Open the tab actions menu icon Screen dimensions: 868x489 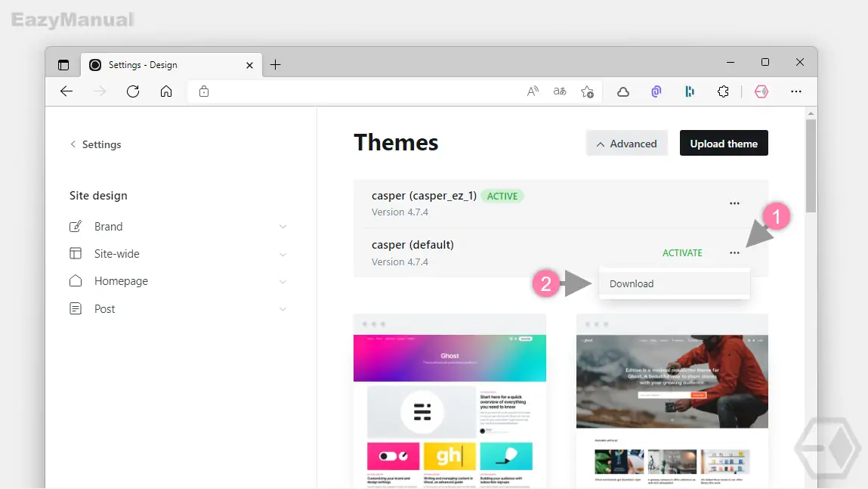tap(63, 65)
